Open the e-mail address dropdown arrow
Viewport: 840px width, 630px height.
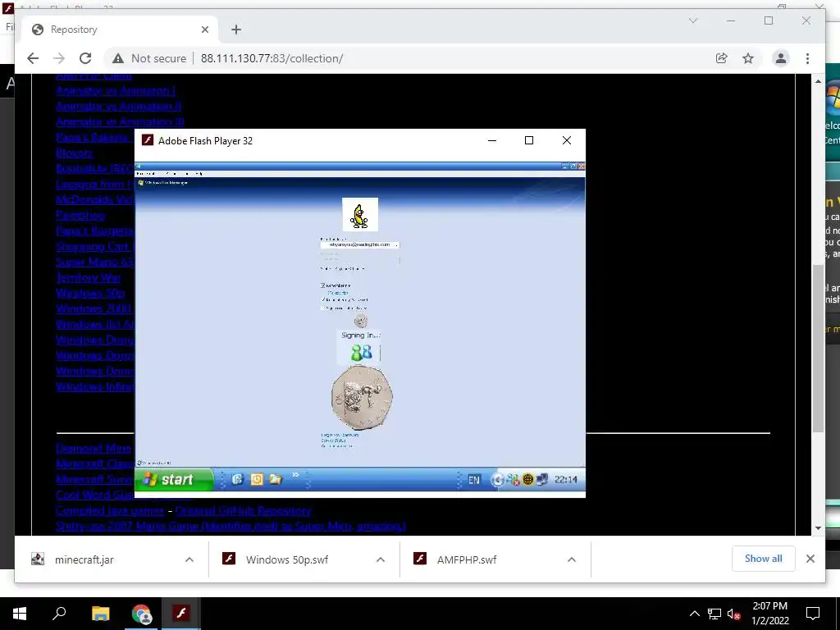pyautogui.click(x=397, y=244)
